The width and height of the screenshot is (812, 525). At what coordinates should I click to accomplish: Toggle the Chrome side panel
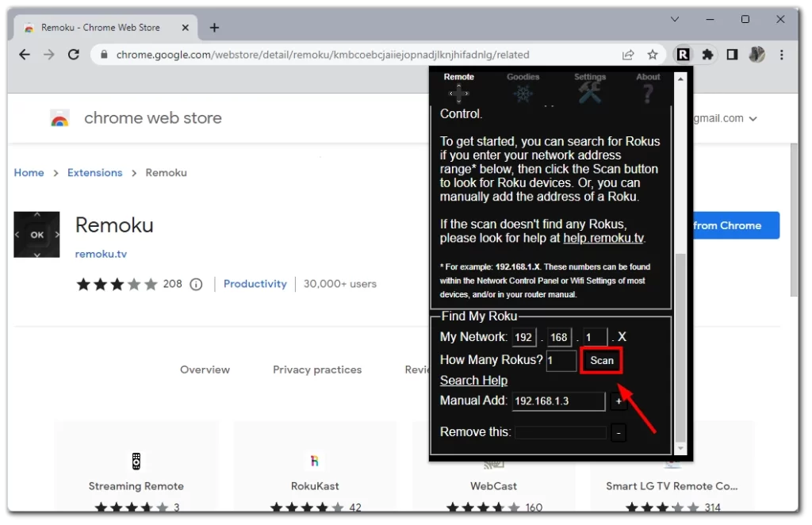click(x=732, y=55)
